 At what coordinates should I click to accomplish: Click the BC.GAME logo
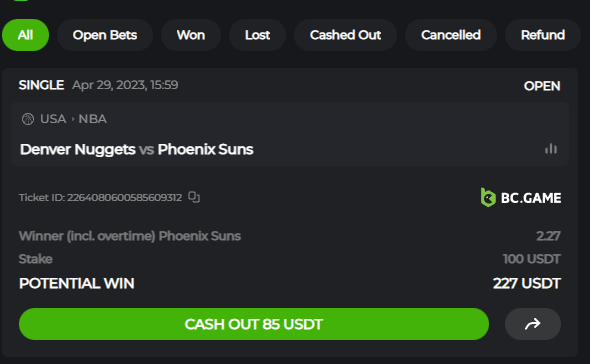[x=521, y=197]
